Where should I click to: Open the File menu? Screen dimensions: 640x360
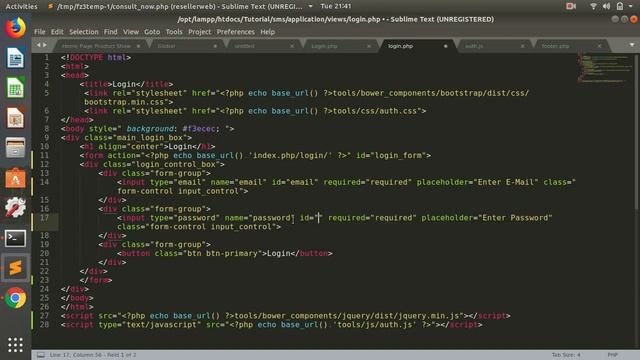click(40, 32)
